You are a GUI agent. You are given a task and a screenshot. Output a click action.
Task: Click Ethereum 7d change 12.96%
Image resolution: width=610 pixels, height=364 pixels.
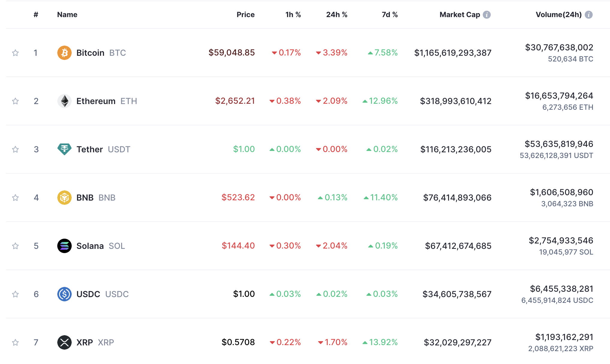[380, 101]
